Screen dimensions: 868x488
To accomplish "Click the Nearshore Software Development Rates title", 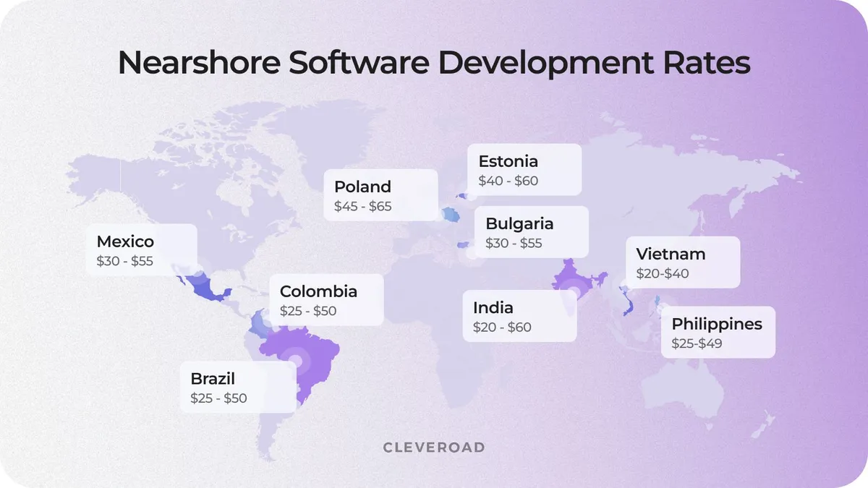I will tap(434, 64).
